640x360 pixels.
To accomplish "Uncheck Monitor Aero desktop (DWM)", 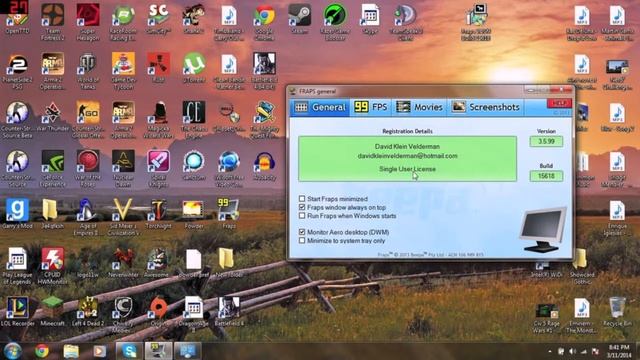I will 302,232.
